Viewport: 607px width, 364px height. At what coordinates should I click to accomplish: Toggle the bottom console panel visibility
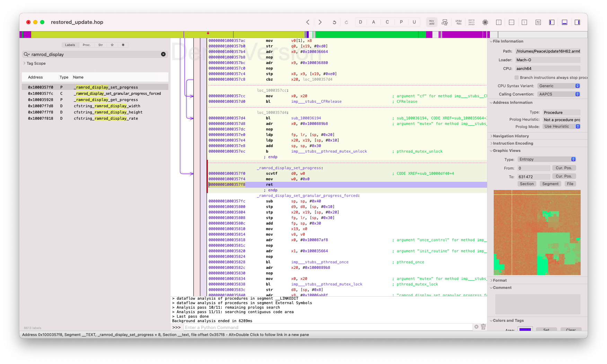tap(564, 22)
